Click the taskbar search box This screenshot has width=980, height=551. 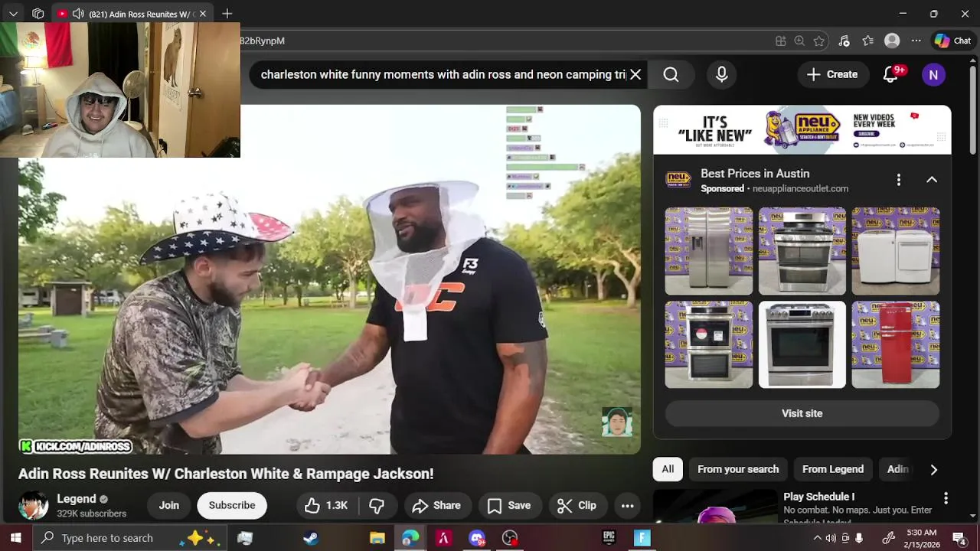(129, 538)
